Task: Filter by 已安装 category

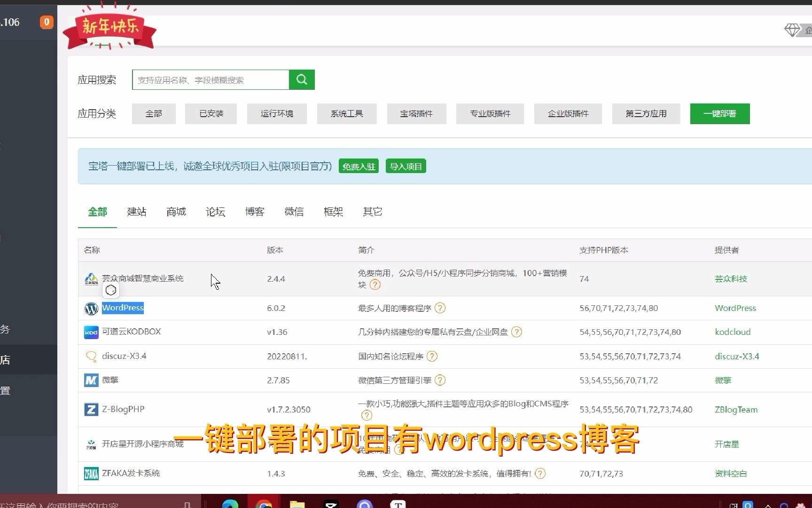Action: pos(211,114)
